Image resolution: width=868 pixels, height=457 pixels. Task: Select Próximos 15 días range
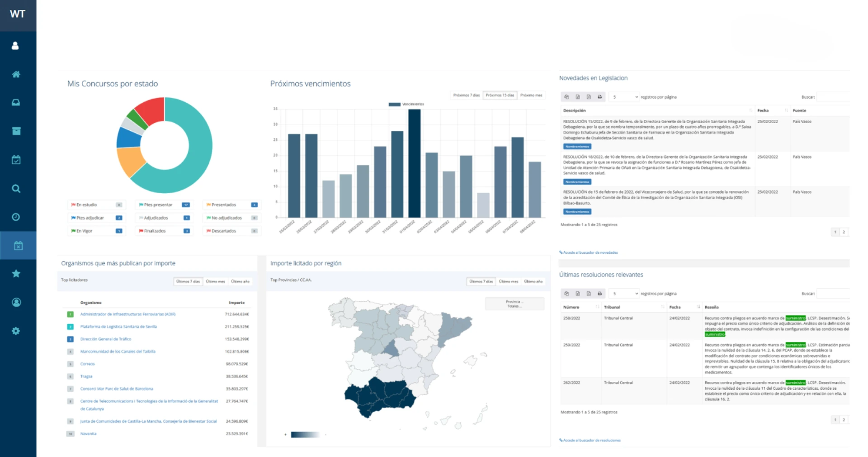[x=500, y=95]
